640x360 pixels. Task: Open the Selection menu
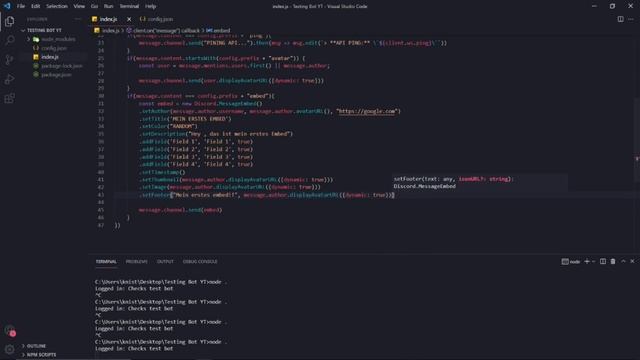point(57,6)
